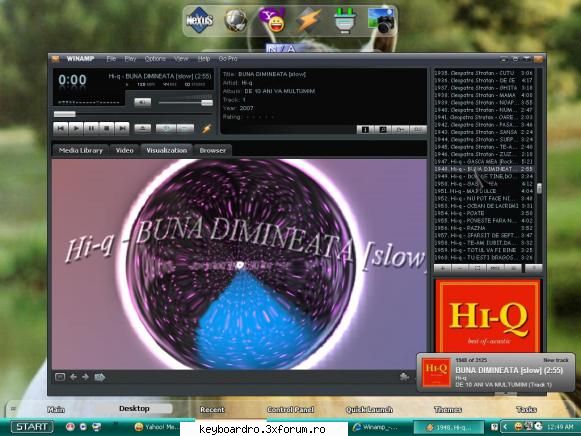Open the network plug icon in the dock
Image resolution: width=581 pixels, height=436 pixels.
tap(344, 20)
